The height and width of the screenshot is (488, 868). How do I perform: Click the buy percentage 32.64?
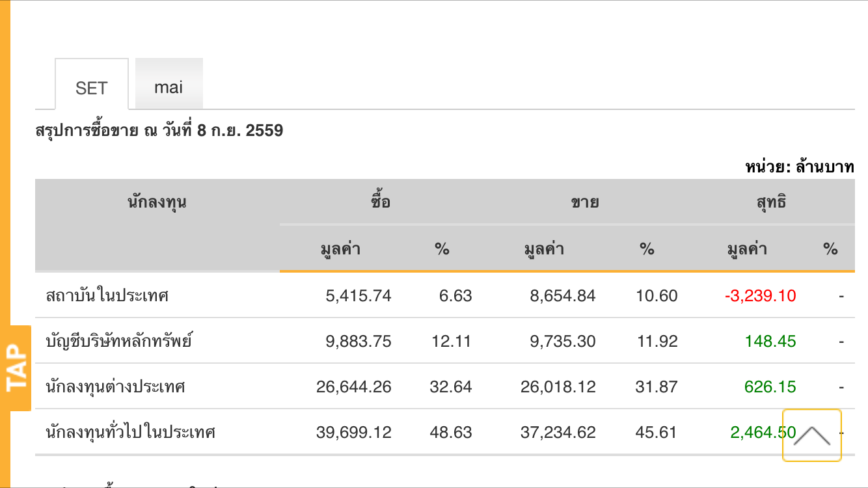point(451,386)
